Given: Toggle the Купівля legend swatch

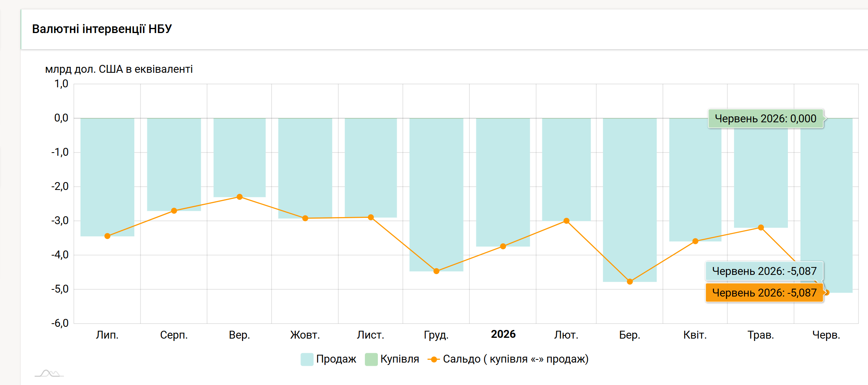Looking at the screenshot, I should pyautogui.click(x=371, y=359).
